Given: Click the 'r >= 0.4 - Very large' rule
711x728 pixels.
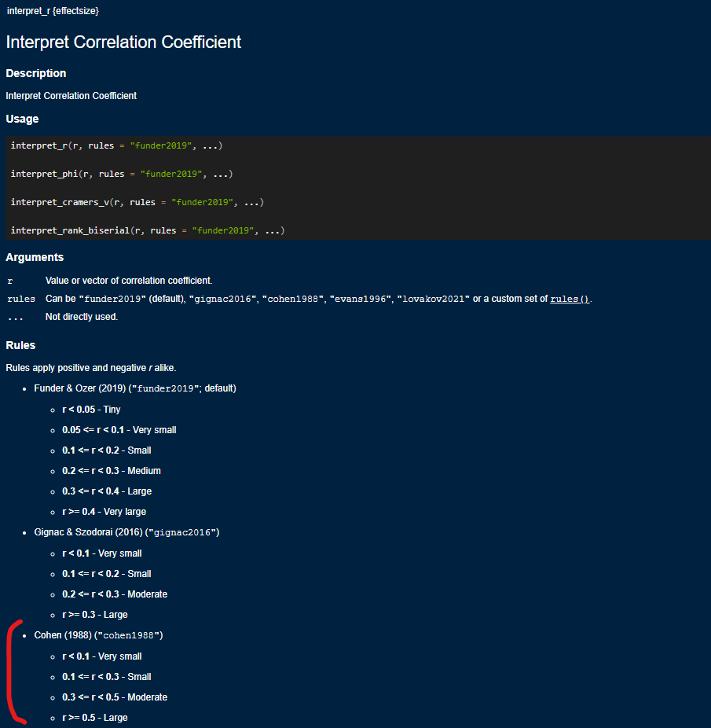Looking at the screenshot, I should point(105,512).
